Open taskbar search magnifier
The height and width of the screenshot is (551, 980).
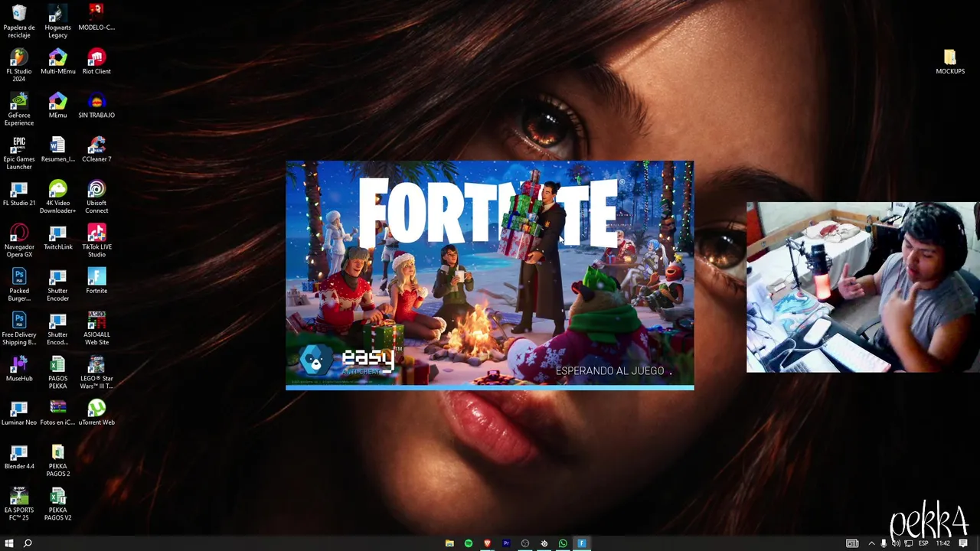coord(28,543)
